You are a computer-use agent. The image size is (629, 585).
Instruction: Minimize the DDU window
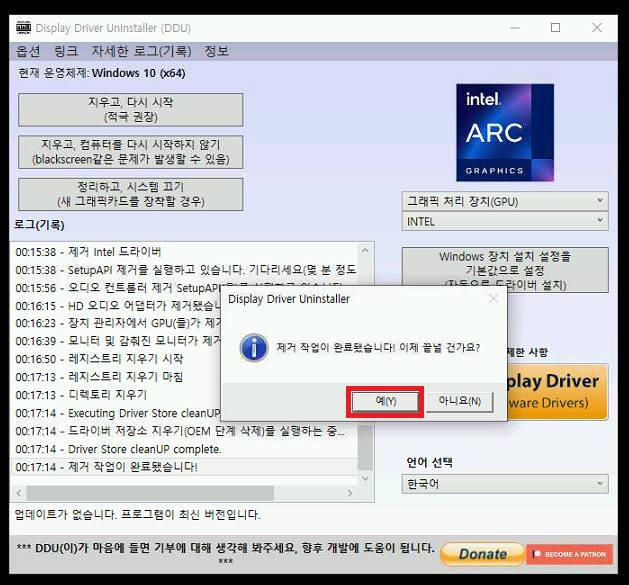[x=515, y=28]
